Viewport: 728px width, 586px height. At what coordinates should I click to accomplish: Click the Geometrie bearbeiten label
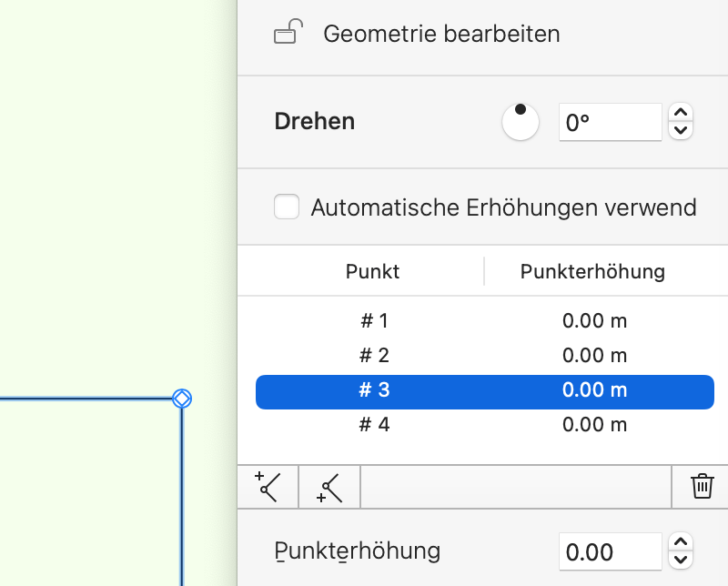click(441, 35)
